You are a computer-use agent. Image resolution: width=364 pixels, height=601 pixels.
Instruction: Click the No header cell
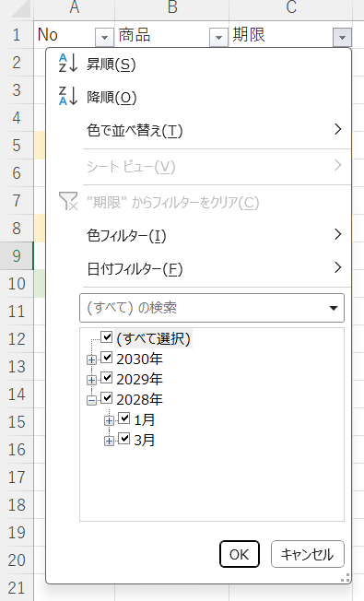pyautogui.click(x=74, y=35)
